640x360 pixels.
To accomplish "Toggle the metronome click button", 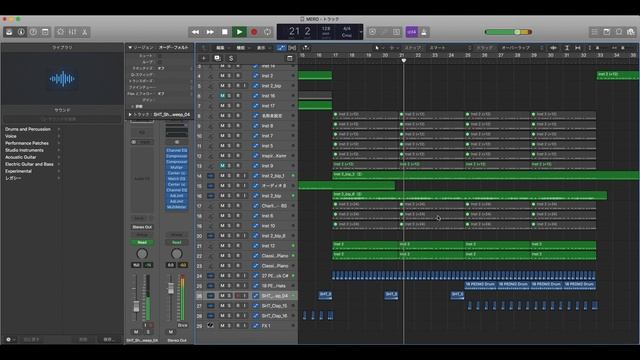I will (x=424, y=32).
